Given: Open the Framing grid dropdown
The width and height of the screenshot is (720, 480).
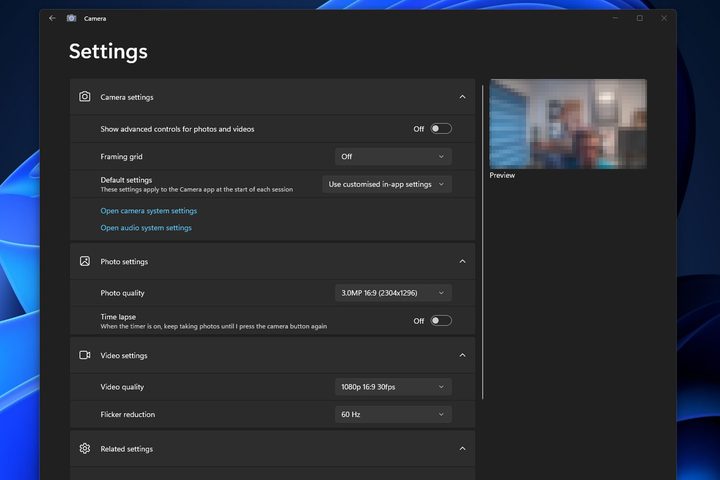Looking at the screenshot, I should 393,157.
